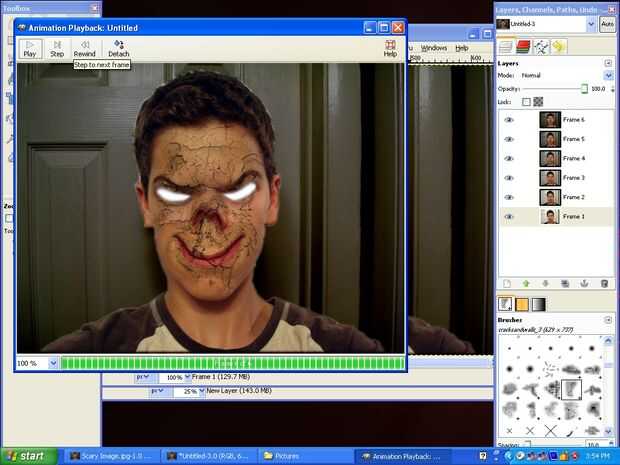This screenshot has width=620, height=465.
Task: Create a new layer with the page icon
Action: (x=507, y=284)
